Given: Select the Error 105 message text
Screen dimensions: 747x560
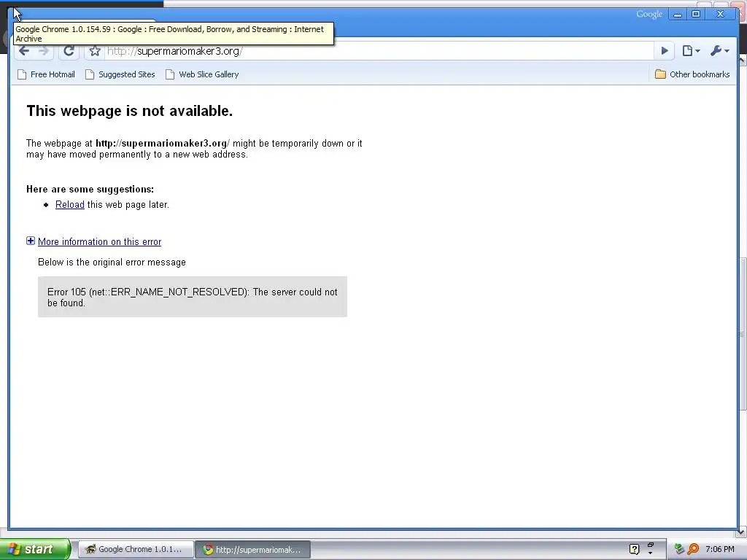Looking at the screenshot, I should tap(193, 297).
